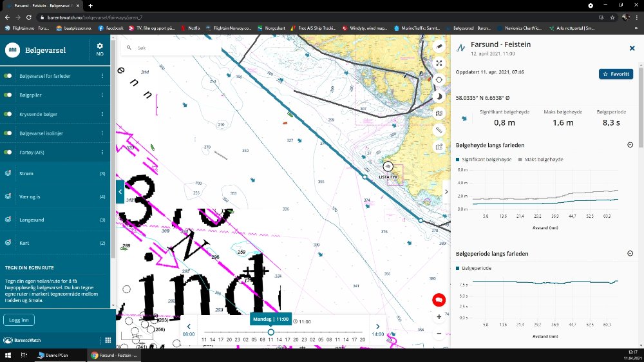Open a new browser tab
This screenshot has height=362, width=644.
pos(90,5)
